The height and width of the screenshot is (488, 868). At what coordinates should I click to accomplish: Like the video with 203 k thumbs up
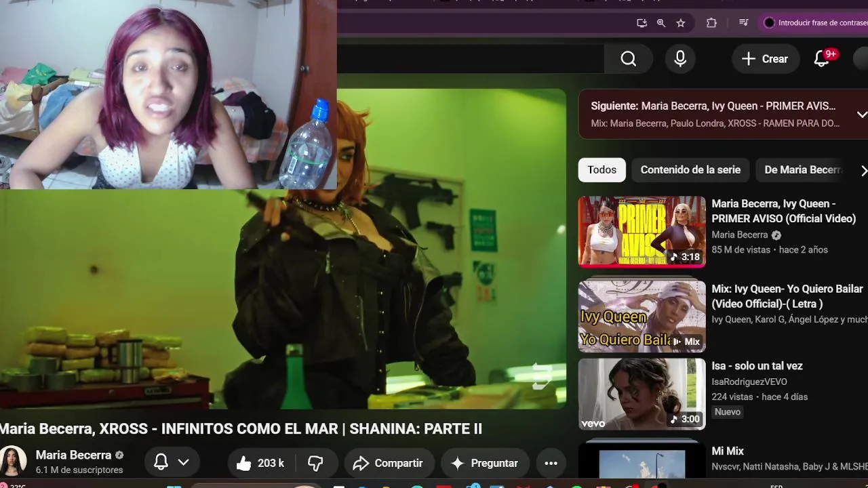coord(260,463)
